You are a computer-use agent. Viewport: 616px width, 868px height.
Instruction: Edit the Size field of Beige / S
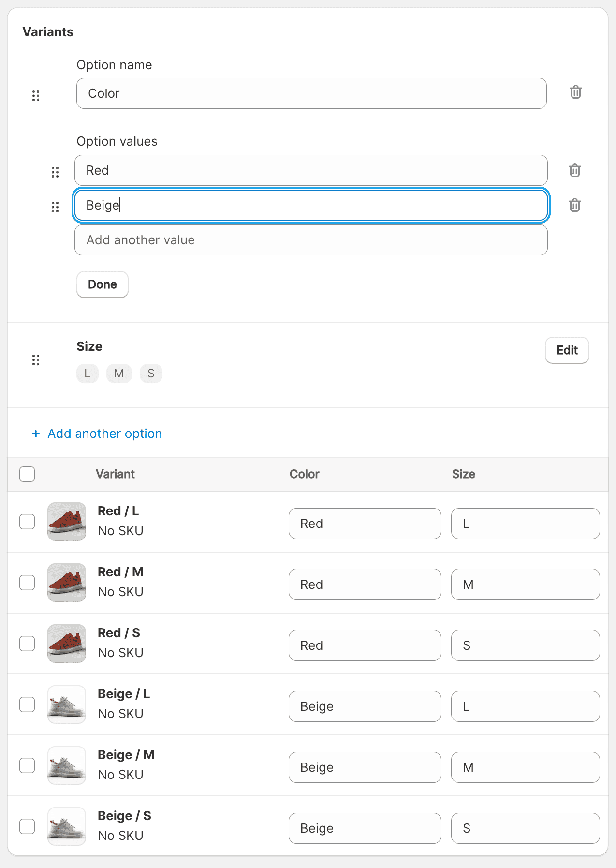click(x=525, y=828)
